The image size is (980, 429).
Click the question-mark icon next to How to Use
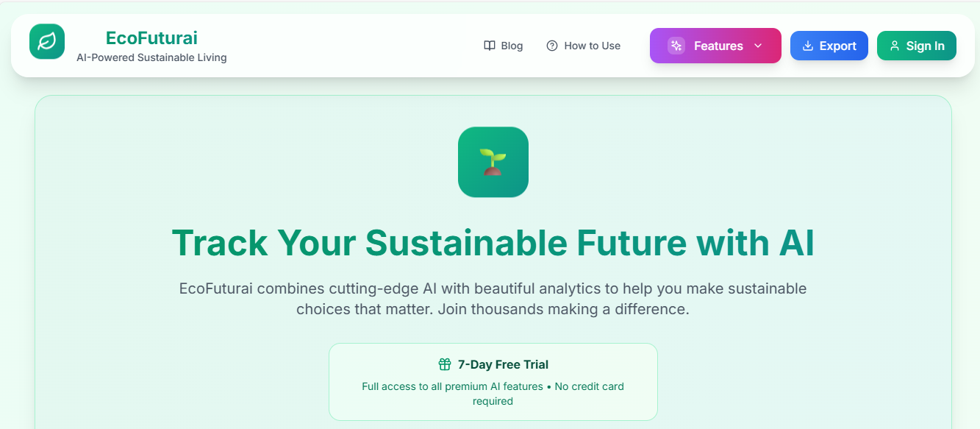[551, 45]
